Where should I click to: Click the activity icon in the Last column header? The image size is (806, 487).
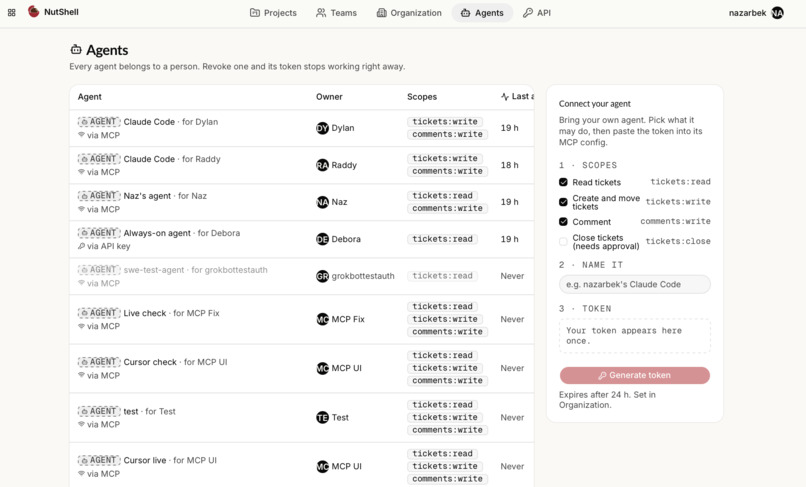tap(505, 96)
